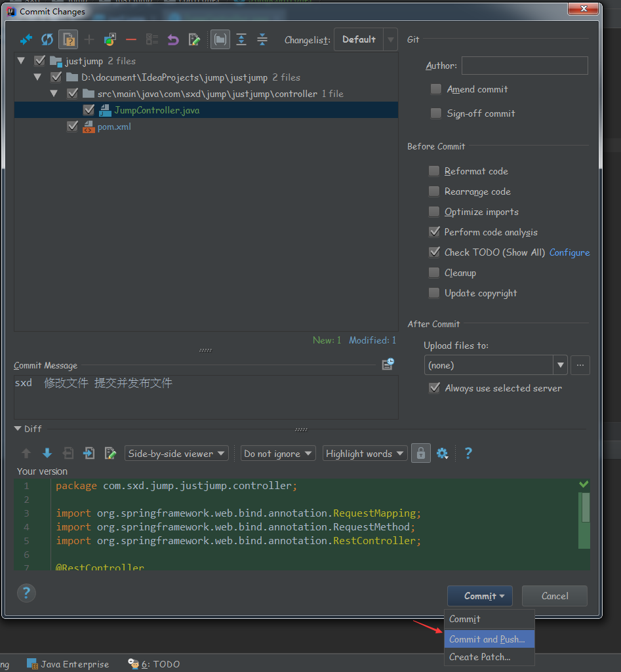Viewport: 621px width, 672px height.
Task: Click the Cancel button
Action: (x=555, y=596)
